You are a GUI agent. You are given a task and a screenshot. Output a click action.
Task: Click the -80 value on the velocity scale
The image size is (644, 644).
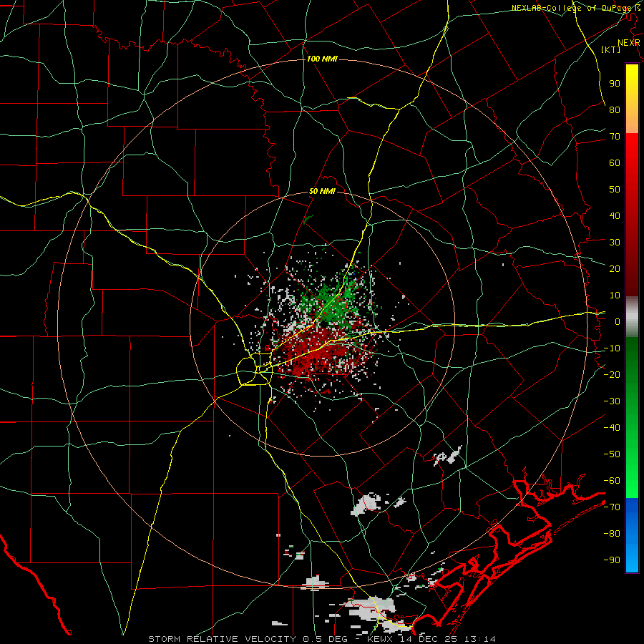612,534
